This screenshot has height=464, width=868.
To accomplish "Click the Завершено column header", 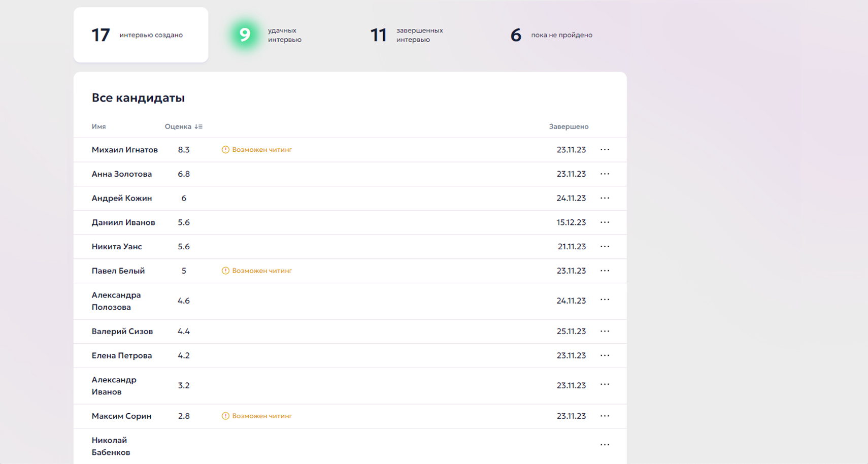I will (569, 127).
